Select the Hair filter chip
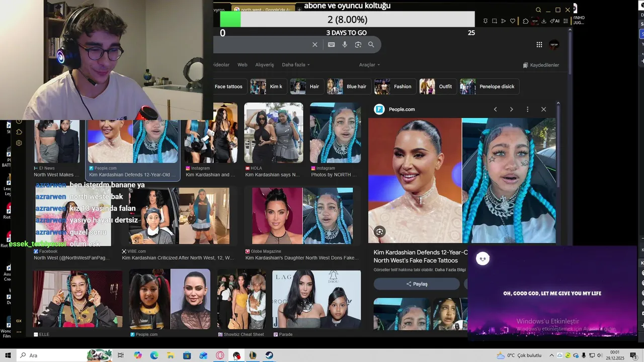 click(x=306, y=86)
